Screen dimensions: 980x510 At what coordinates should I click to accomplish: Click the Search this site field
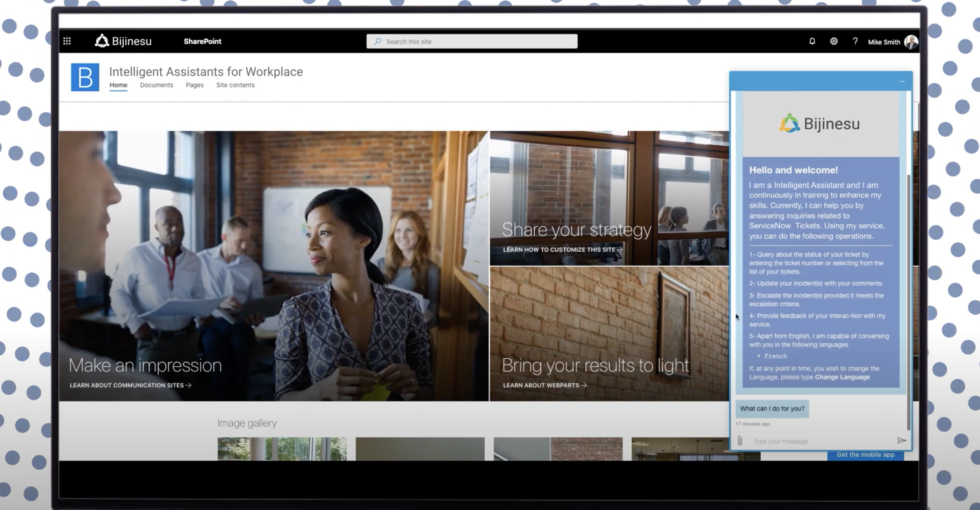click(472, 41)
